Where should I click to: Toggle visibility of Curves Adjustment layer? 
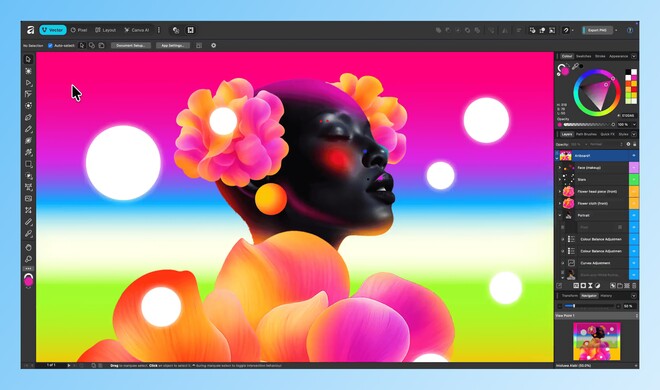[633, 263]
